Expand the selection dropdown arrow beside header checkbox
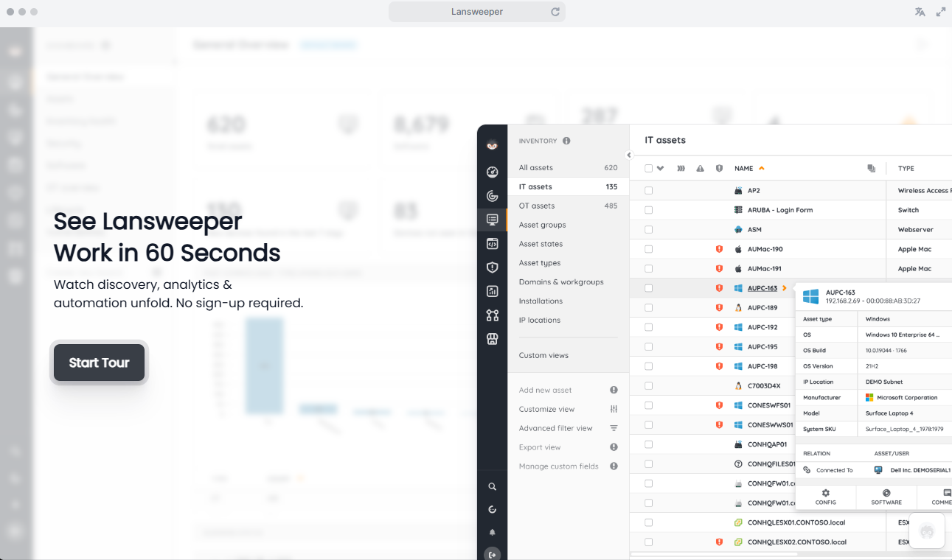The image size is (952, 560). click(x=661, y=168)
